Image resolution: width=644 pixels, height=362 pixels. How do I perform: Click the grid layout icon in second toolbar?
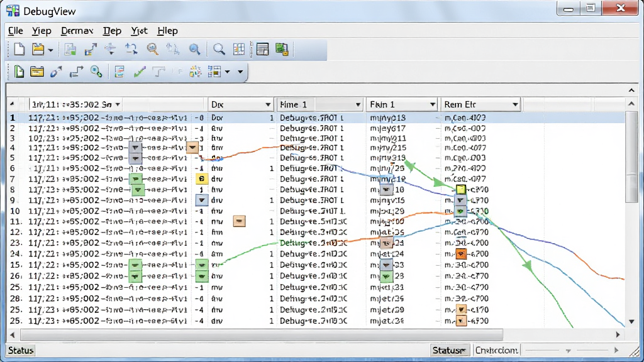tap(214, 72)
